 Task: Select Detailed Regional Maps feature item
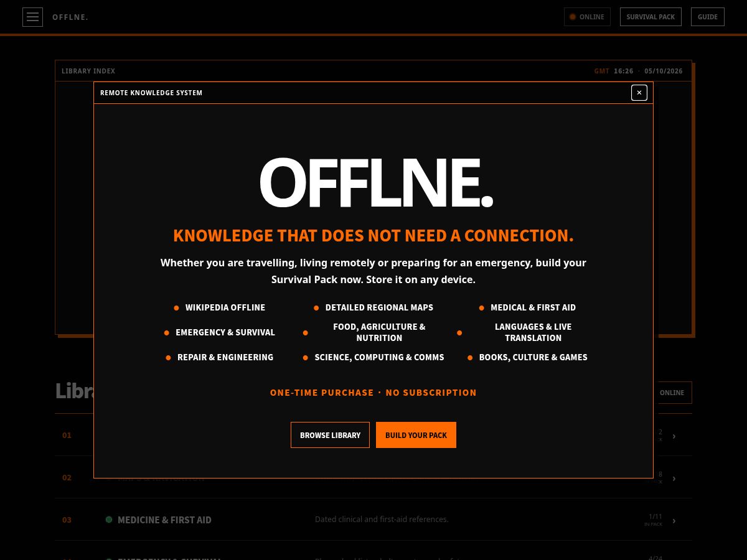point(373,307)
